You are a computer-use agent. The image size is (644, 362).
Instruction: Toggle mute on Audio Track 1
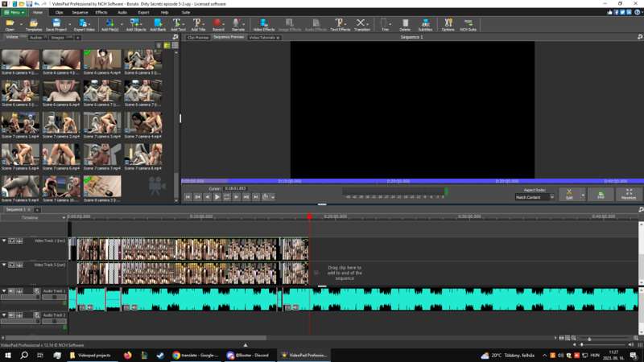point(11,291)
